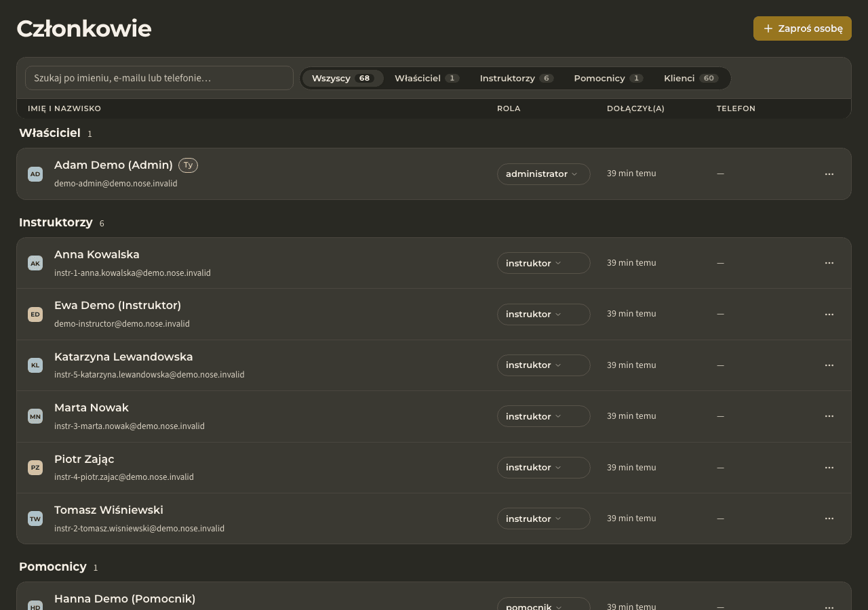The image size is (868, 610).
Task: Open the three-dot menu for Piotr Zając
Action: (x=829, y=468)
